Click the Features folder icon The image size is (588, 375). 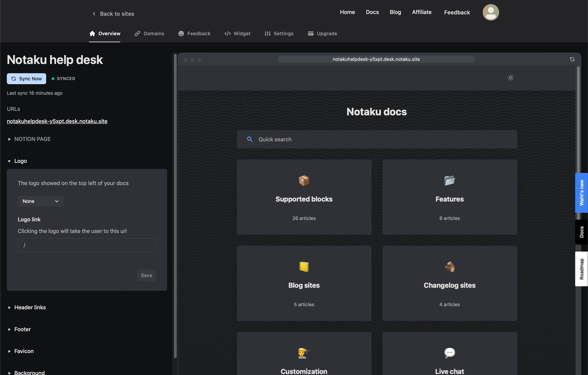(x=450, y=180)
